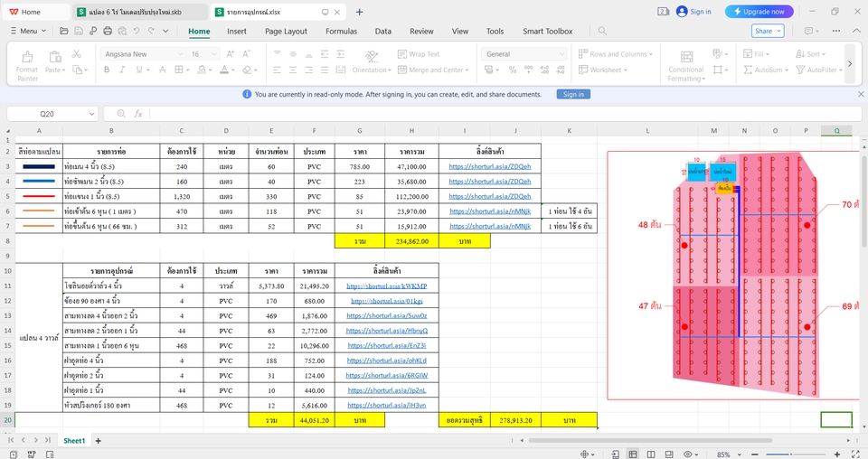Open the Insert tab
Screen dimensions: 868x459
click(x=236, y=32)
